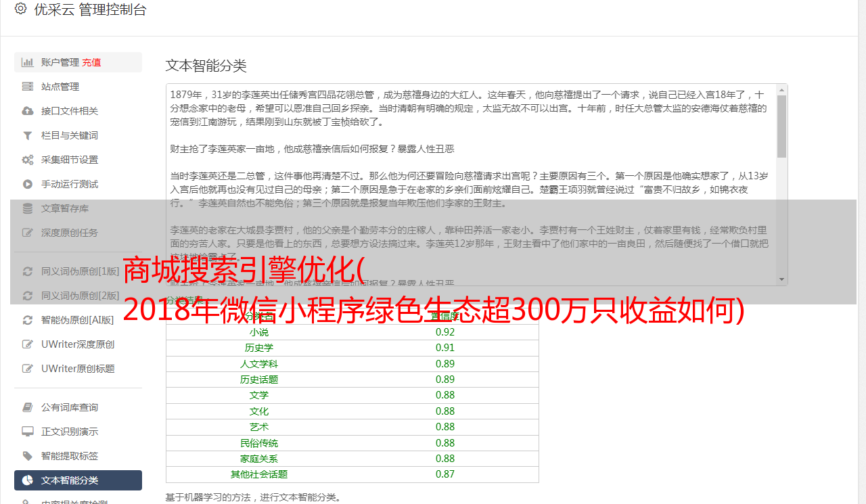Image resolution: width=866 pixels, height=504 pixels.
Task: Open the 文本智能分类 menu item
Action: tap(78, 480)
